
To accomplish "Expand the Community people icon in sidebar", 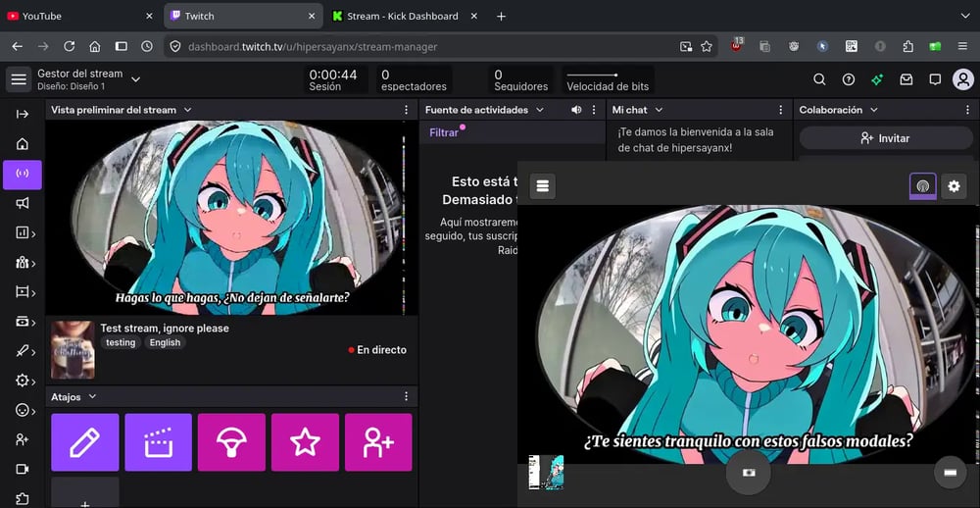I will 24,263.
